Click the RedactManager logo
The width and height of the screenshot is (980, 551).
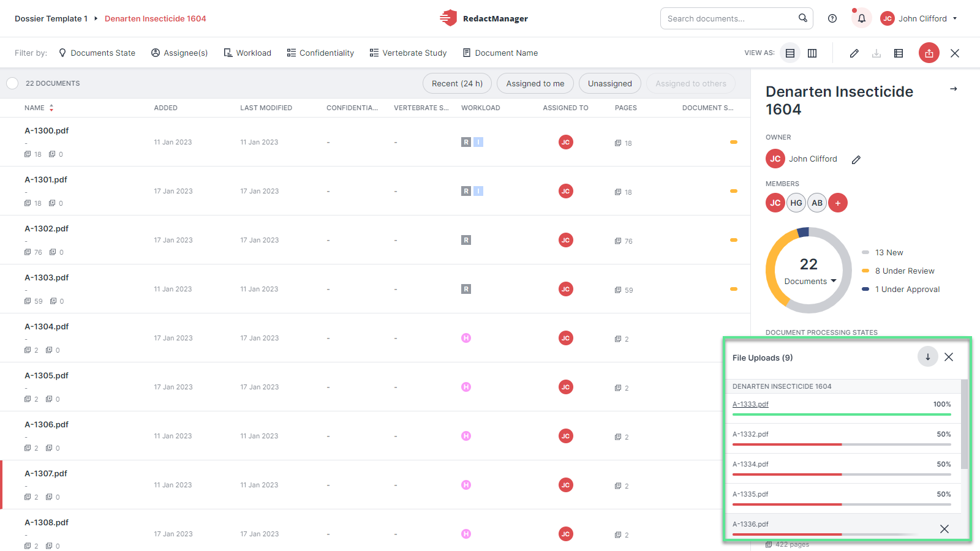click(484, 18)
